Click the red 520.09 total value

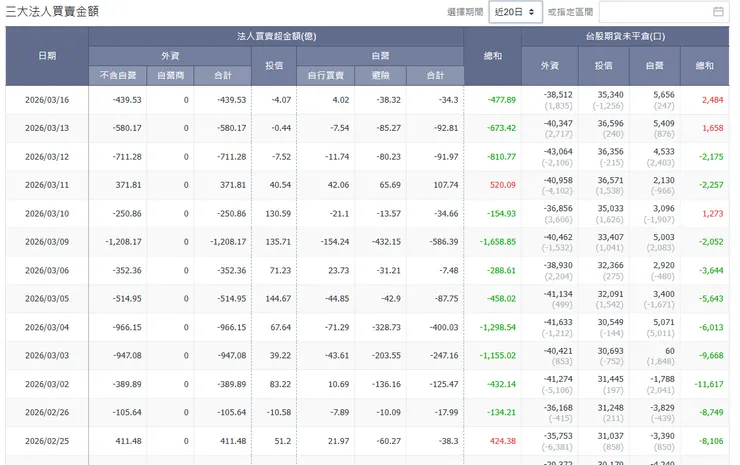503,185
